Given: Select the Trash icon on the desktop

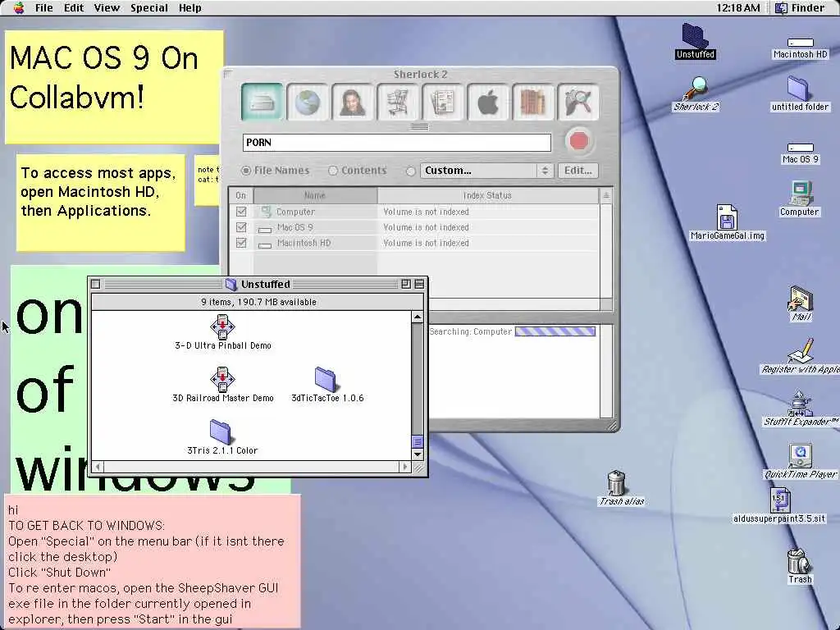Looking at the screenshot, I should tap(800, 566).
